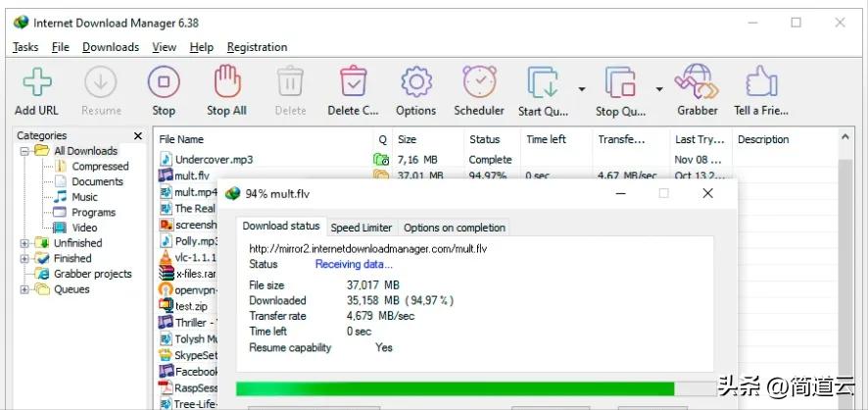Screen dimensions: 868x410
Task: Click the Resume toolbar icon
Action: 101,82
